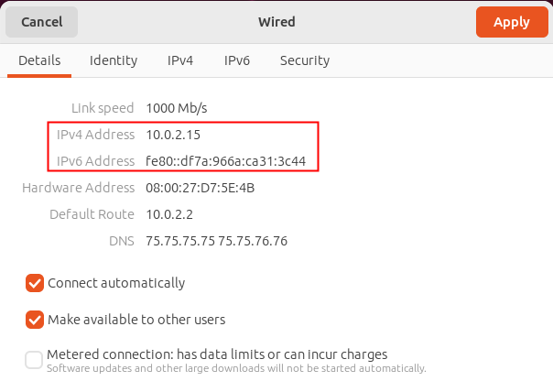The width and height of the screenshot is (553, 392).
Task: Click the Link speed label
Action: coord(103,108)
